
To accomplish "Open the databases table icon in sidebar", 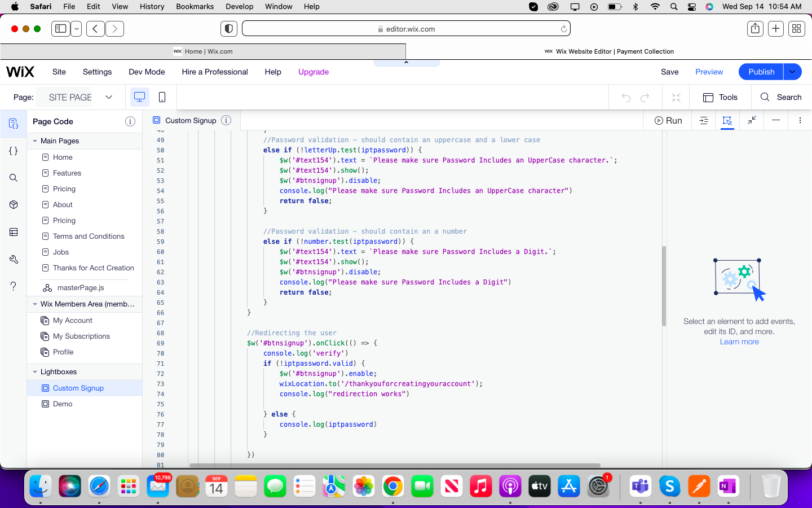I will (14, 232).
